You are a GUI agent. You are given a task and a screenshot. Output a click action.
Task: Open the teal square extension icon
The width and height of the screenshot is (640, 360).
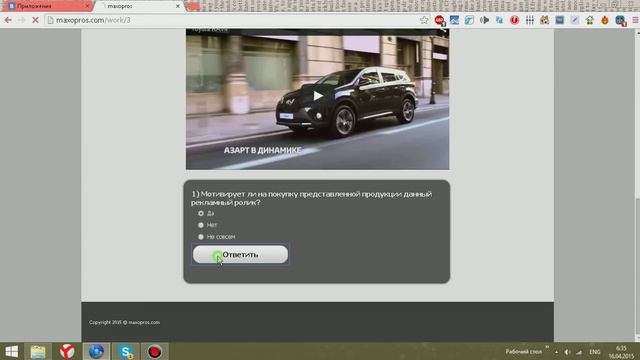[x=469, y=20]
